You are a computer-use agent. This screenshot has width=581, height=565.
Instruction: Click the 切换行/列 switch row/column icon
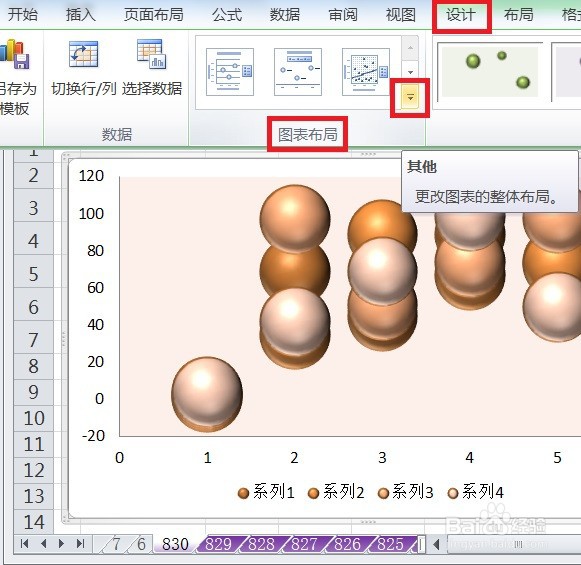[x=84, y=54]
